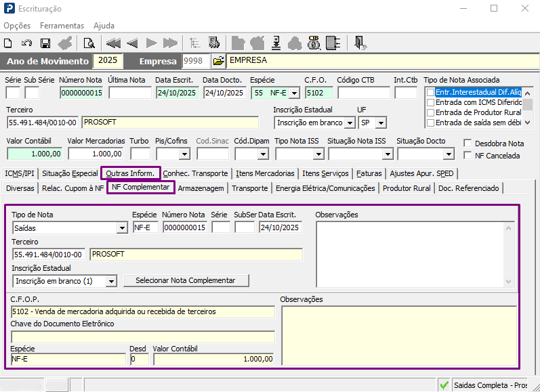Click the New document toolbar icon
Screen dimensions: 540x392
pyautogui.click(x=9, y=43)
